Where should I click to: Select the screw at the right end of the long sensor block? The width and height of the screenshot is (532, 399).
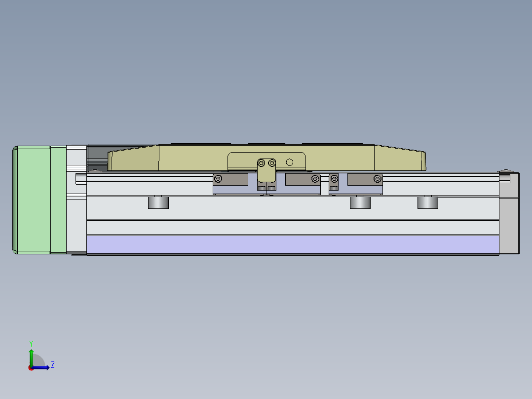(x=315, y=179)
